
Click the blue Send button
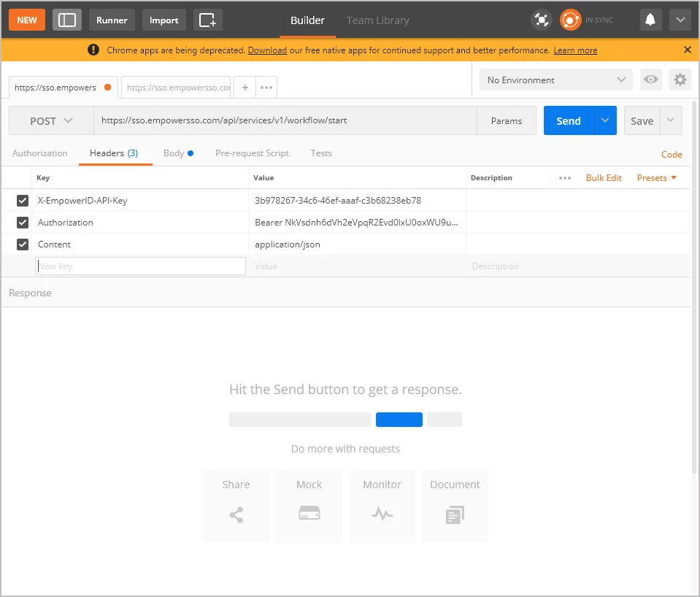coord(568,121)
